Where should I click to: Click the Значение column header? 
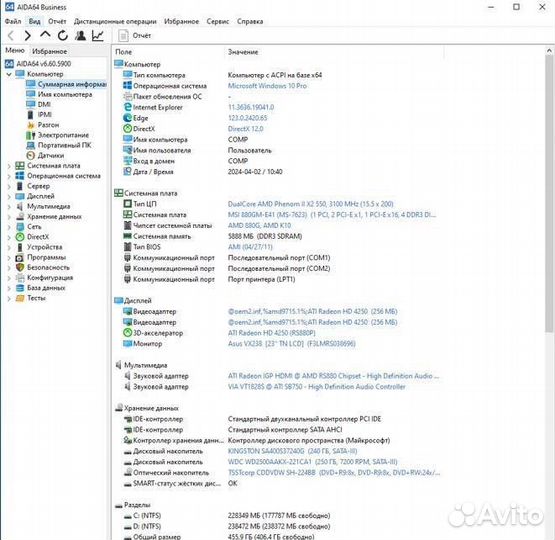click(x=243, y=52)
